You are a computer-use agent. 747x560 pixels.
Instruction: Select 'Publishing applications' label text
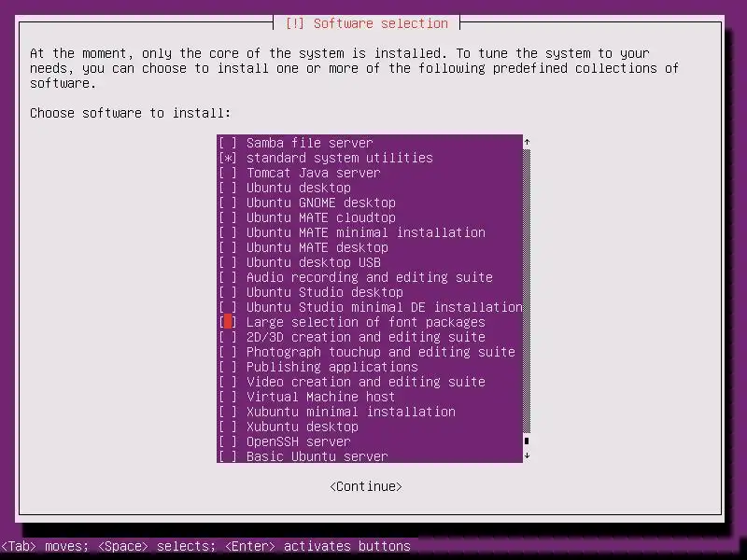pyautogui.click(x=332, y=367)
